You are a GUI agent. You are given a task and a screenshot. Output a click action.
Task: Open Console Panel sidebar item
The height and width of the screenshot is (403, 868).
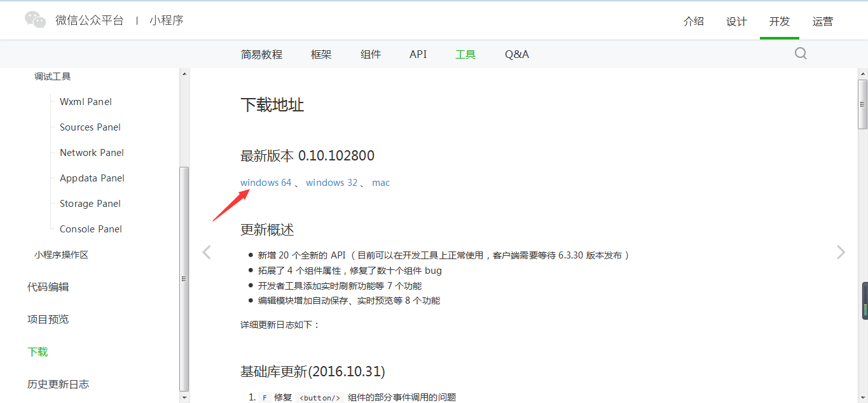(x=91, y=229)
